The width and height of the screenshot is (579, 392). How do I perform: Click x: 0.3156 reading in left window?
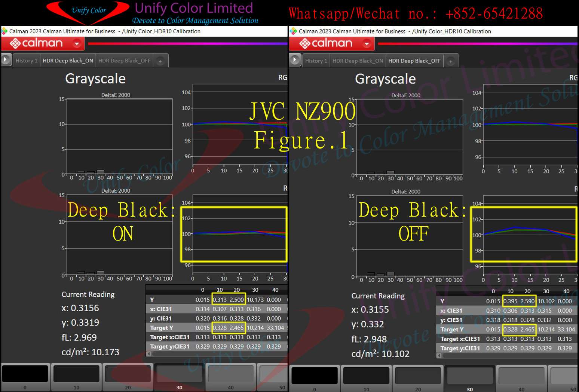80,308
